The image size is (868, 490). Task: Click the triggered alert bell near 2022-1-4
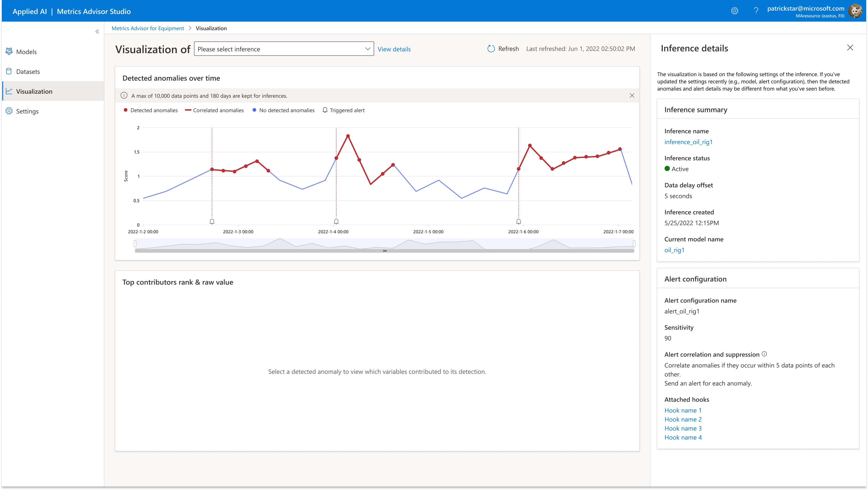[336, 221]
